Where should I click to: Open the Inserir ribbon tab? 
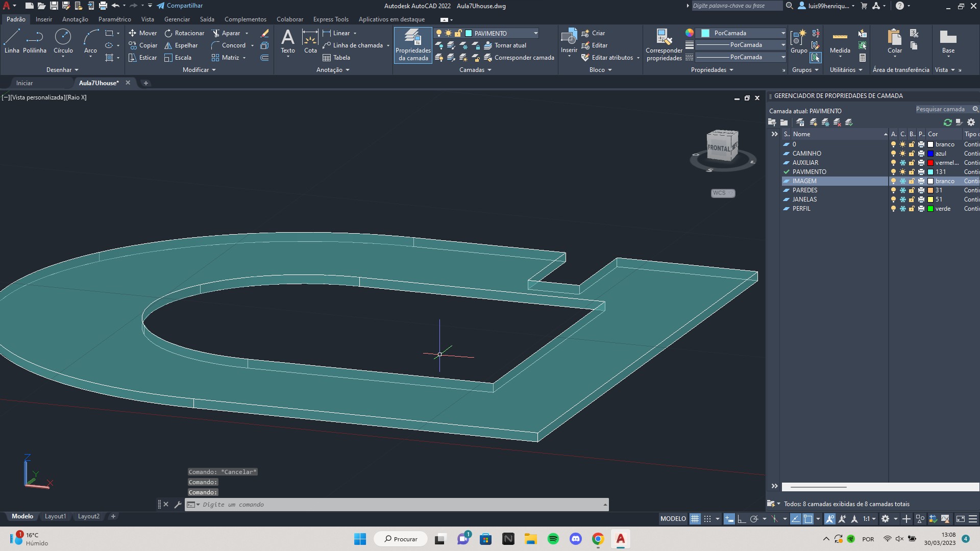(43, 19)
